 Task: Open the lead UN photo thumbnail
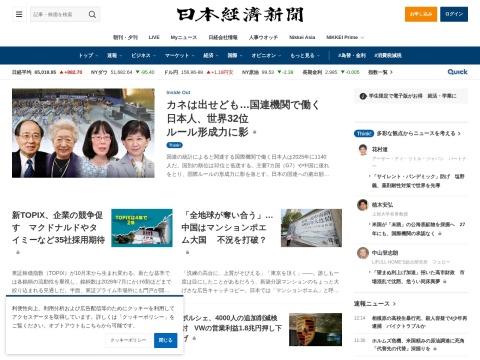(x=83, y=133)
